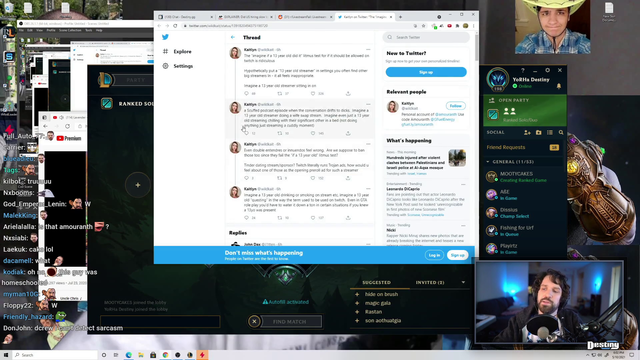Open League notifications bell

[x=558, y=86]
